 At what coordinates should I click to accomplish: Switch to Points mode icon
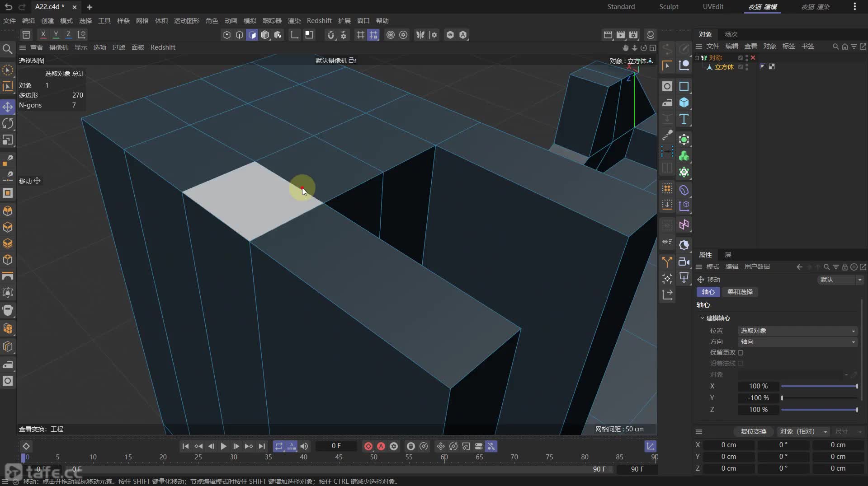coord(227,35)
